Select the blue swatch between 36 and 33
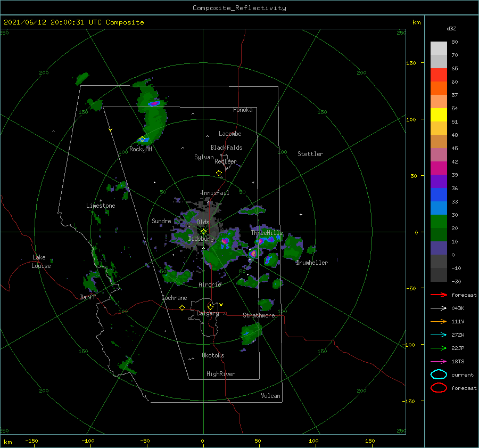This screenshot has width=479, height=448. coord(439,195)
